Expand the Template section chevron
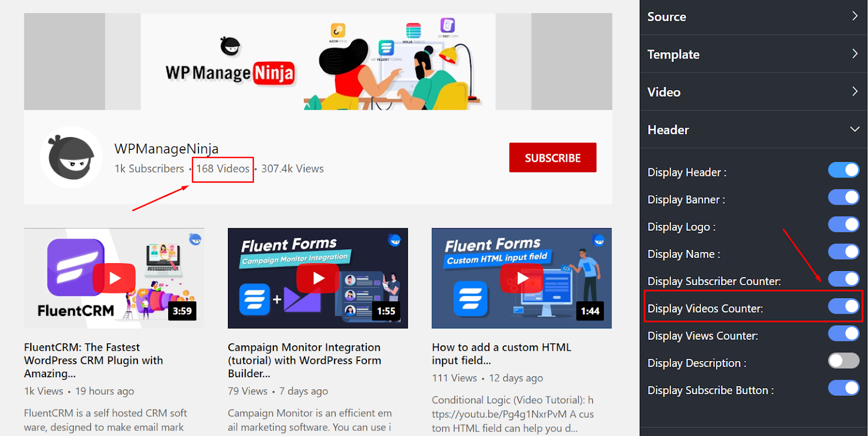 pyautogui.click(x=855, y=53)
